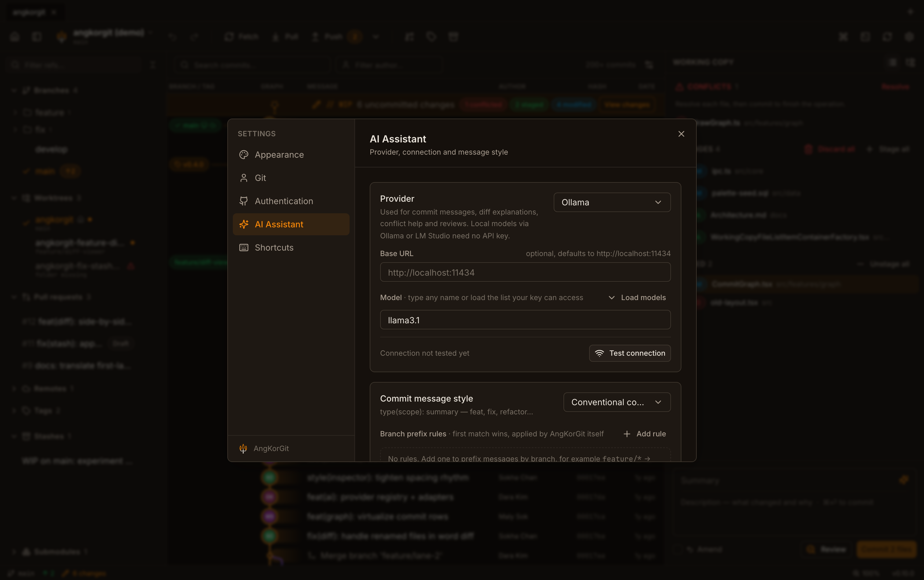Click the 'Provider, connection and message style' subtitle
Viewport: 924px width, 580px height.
tap(439, 152)
